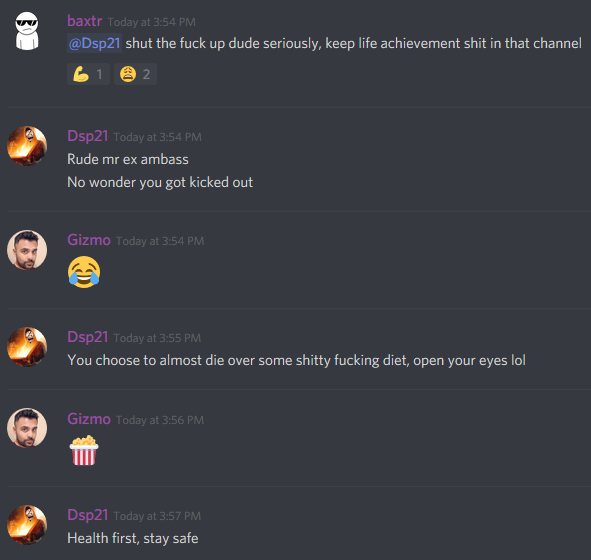The height and width of the screenshot is (560, 591).
Task: Click the baxtr username
Action: 84,21
